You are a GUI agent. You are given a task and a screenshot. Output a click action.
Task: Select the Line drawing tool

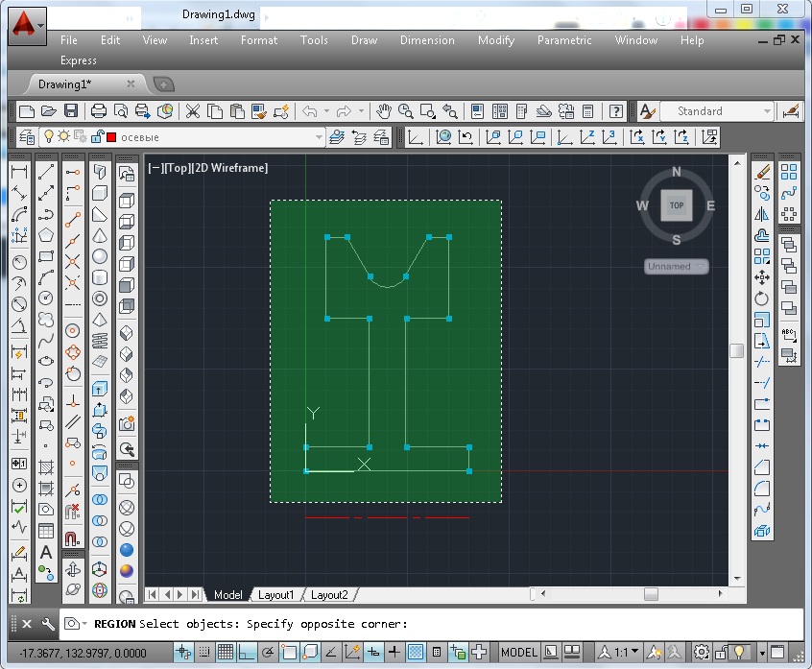(x=45, y=172)
